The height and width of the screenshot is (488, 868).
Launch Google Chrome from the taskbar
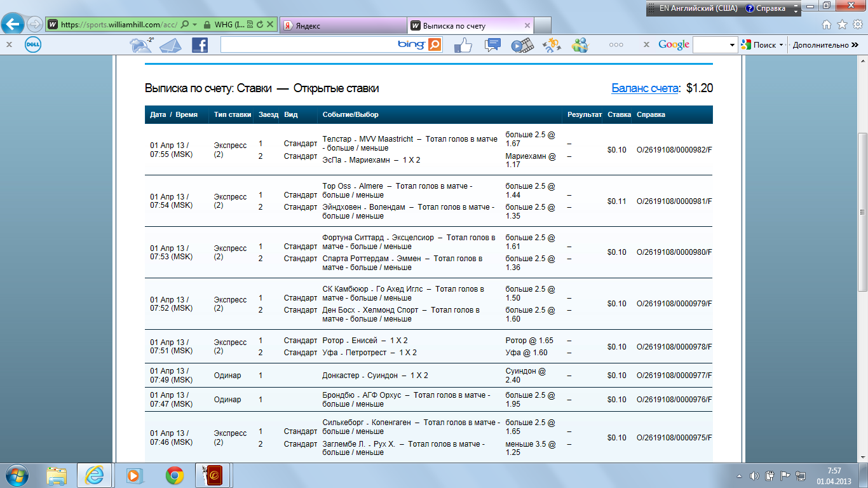click(x=175, y=475)
